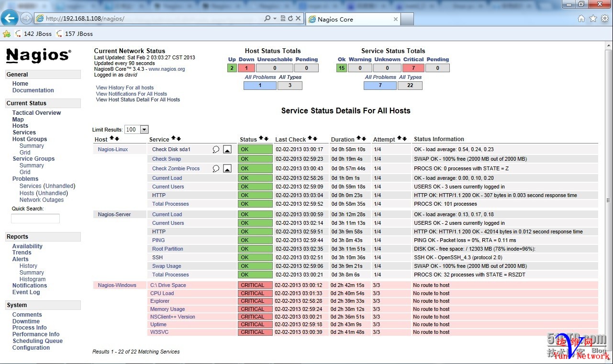The width and height of the screenshot is (613, 364).
Task: Open a new blank tab
Action: tap(407, 19)
